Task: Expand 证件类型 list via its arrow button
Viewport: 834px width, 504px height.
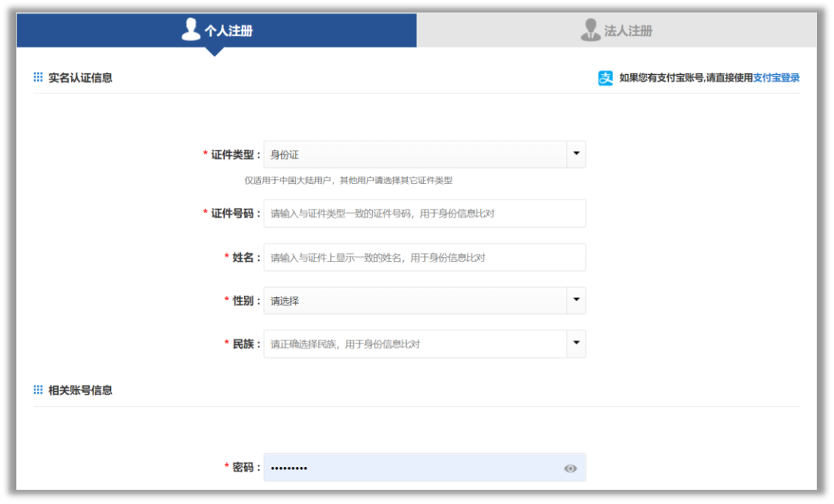Action: pos(576,154)
